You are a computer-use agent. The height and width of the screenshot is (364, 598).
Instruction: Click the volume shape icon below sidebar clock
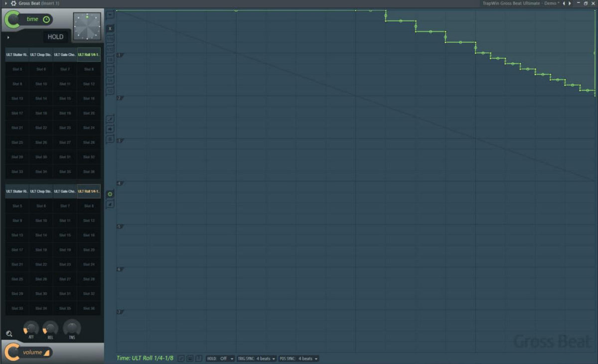111,204
